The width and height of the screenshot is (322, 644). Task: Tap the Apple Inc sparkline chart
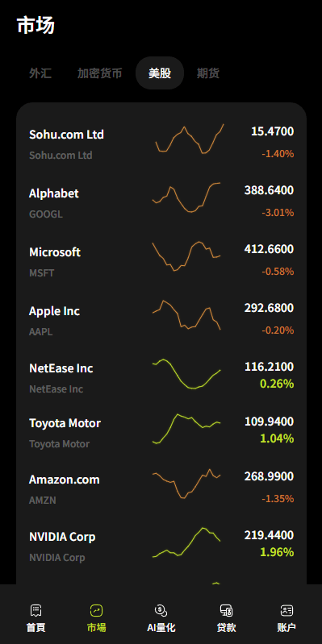186,315
